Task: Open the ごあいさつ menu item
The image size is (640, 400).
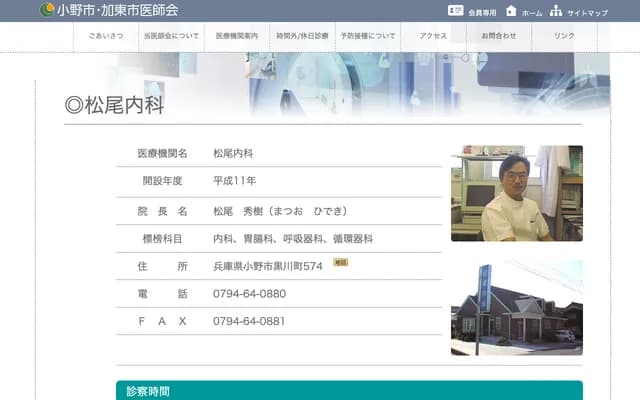Action: (105, 36)
